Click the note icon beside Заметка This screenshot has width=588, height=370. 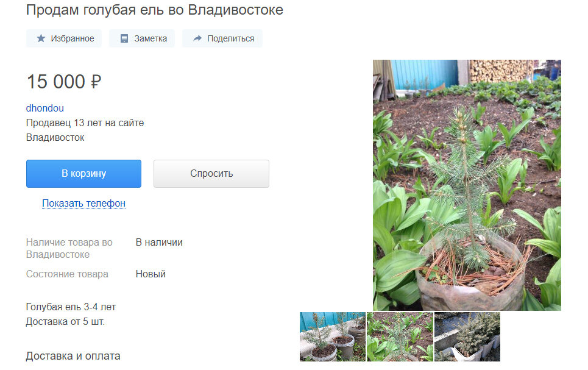point(124,38)
